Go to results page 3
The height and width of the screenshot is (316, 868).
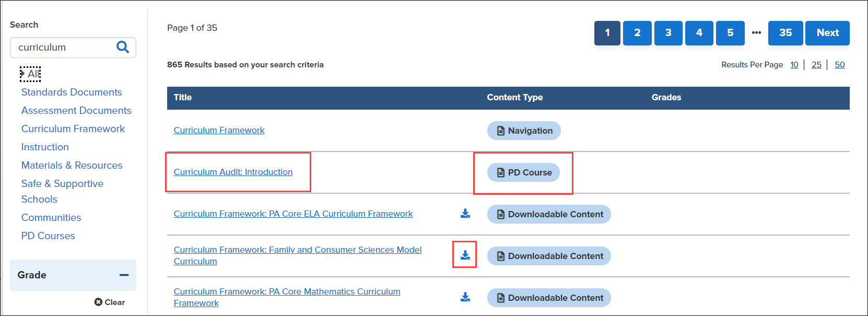tap(668, 33)
